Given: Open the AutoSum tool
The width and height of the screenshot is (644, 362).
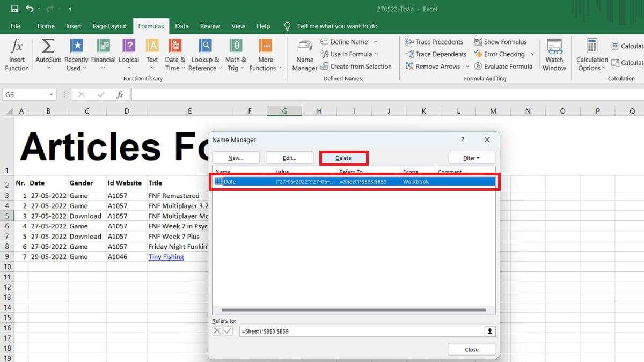Looking at the screenshot, I should coord(48,55).
